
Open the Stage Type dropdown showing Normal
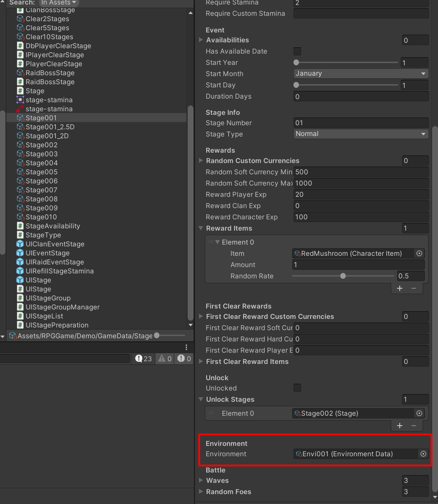(x=361, y=134)
